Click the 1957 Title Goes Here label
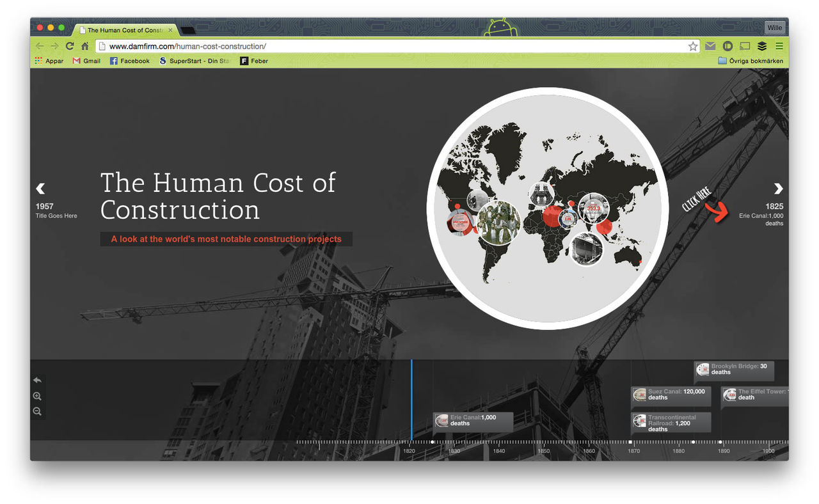 [x=56, y=211]
